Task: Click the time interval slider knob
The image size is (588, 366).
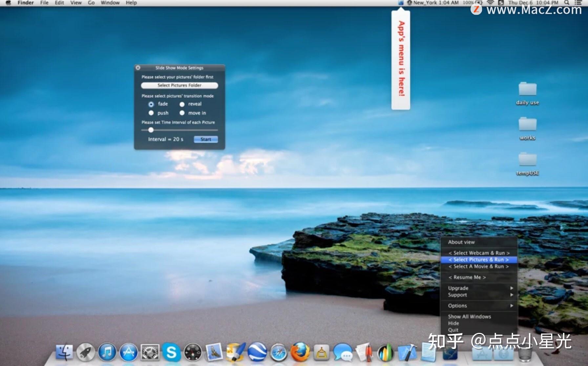Action: [x=151, y=130]
